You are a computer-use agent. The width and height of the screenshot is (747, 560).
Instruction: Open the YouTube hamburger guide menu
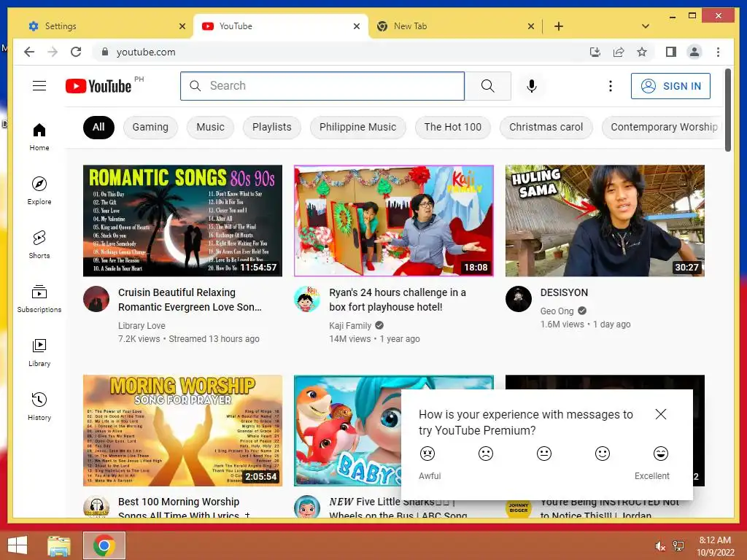[x=39, y=86]
